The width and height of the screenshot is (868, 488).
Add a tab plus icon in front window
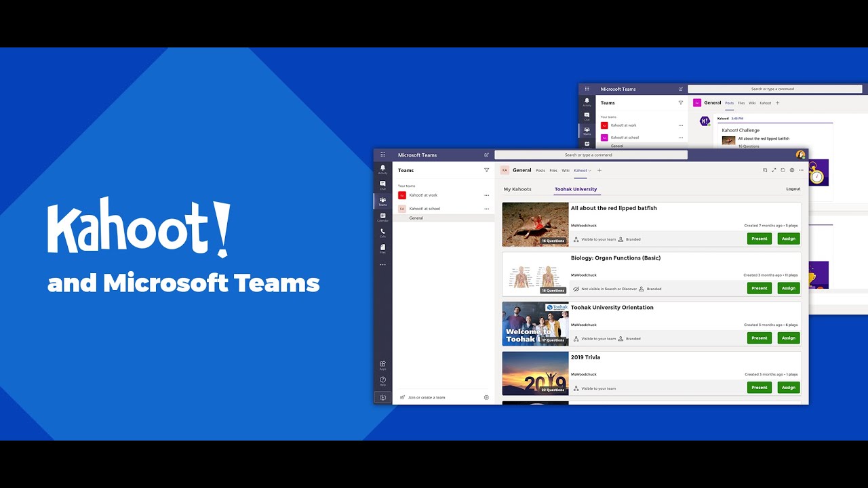[x=599, y=170]
